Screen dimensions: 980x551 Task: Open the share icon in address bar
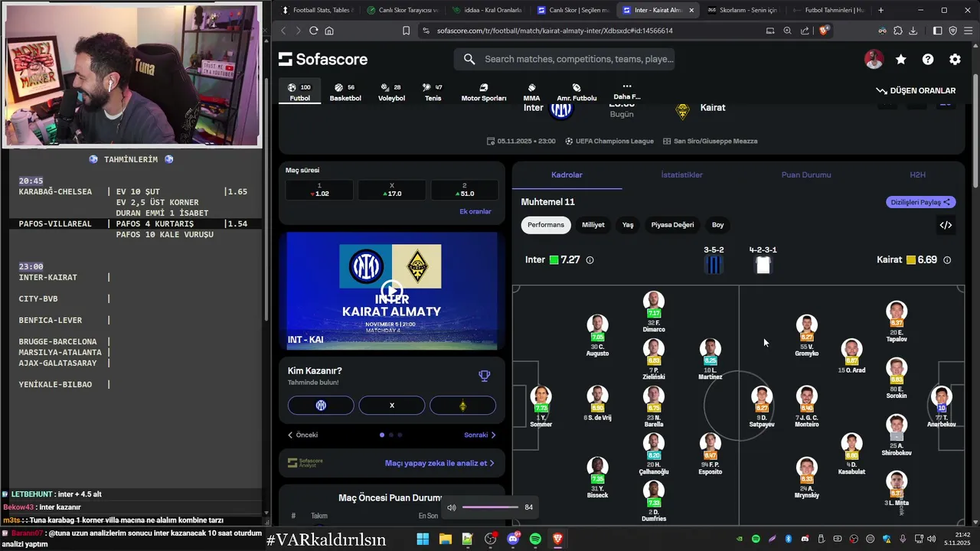coord(805,31)
